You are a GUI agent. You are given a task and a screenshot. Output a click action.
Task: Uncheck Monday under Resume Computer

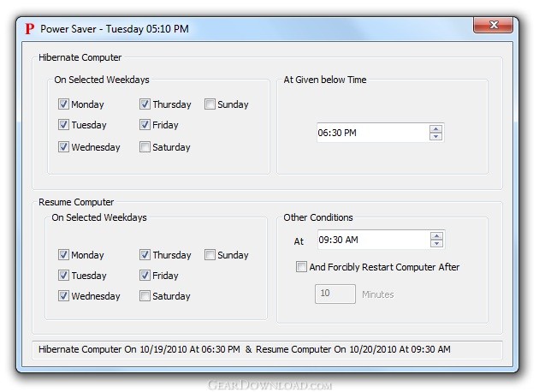[x=64, y=255]
